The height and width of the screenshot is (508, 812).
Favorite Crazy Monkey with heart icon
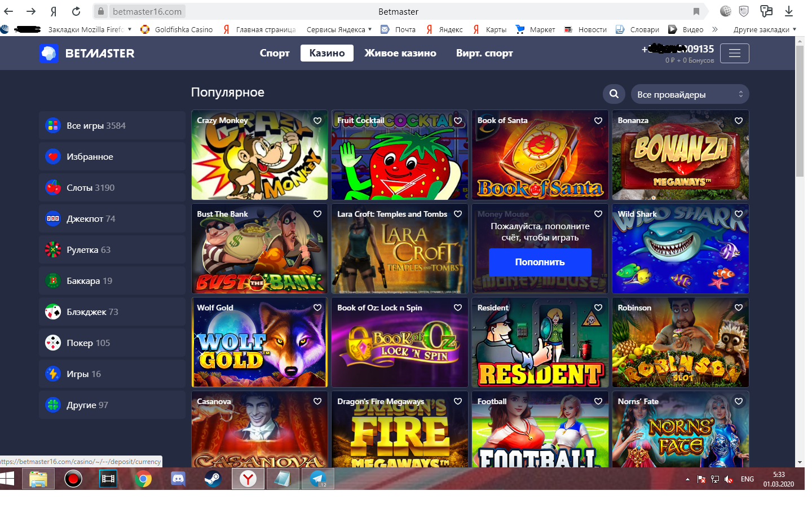pos(317,121)
